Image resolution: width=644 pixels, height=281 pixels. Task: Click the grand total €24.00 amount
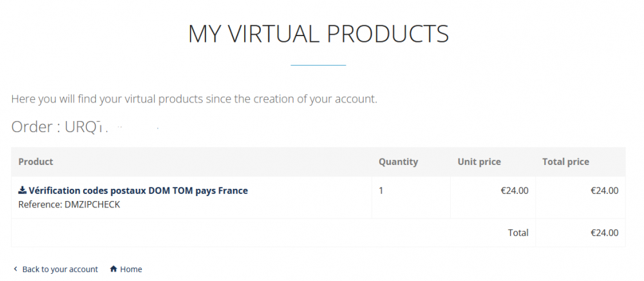[604, 233]
